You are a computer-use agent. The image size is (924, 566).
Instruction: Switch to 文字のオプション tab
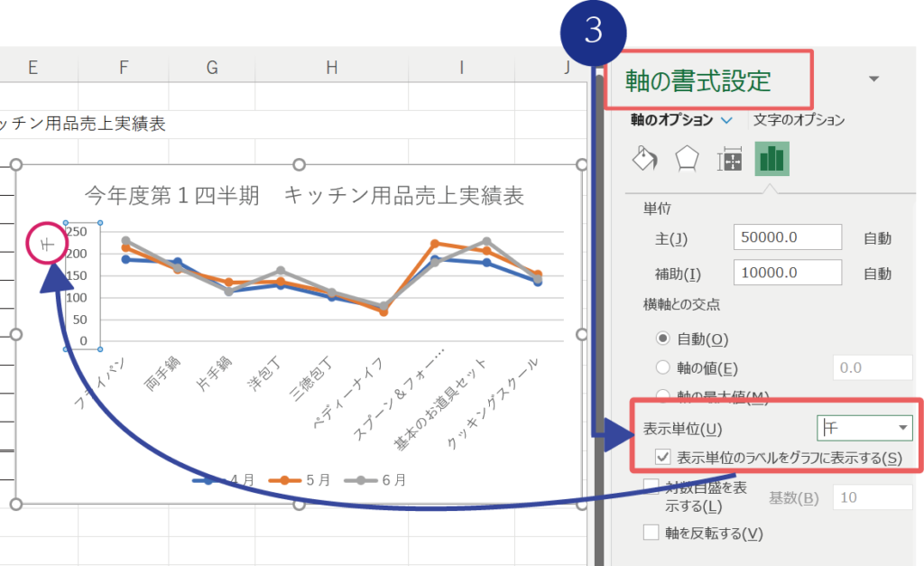click(799, 119)
